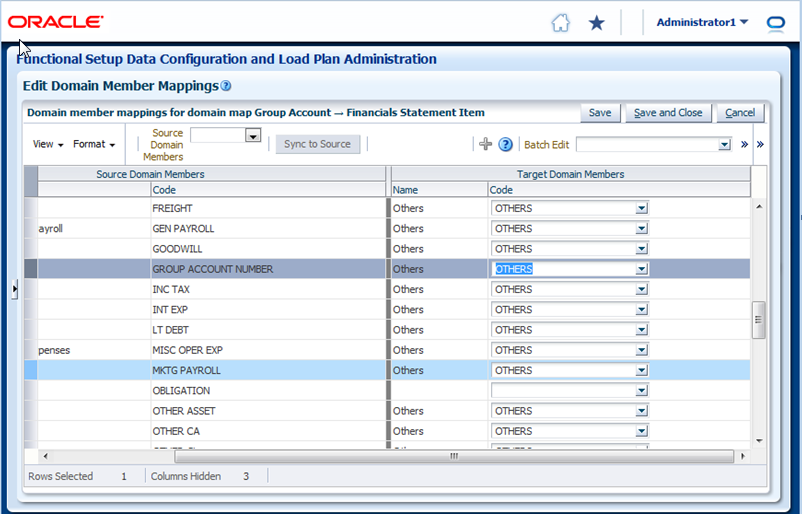Select the OBLIGATION source code cell
The width and height of the screenshot is (802, 514).
[268, 391]
